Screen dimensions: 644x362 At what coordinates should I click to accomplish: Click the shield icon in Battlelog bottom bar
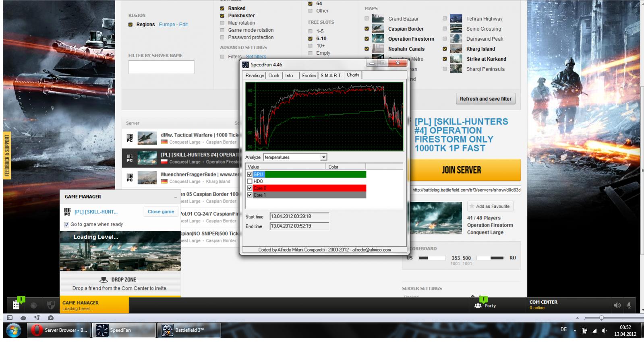pos(51,305)
